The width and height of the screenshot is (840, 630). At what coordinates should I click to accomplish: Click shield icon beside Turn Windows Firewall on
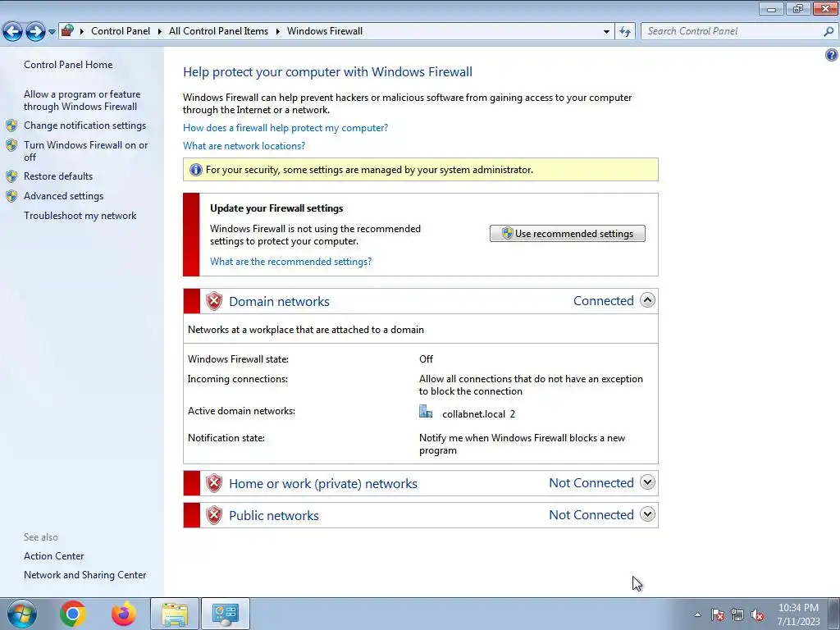pos(11,145)
